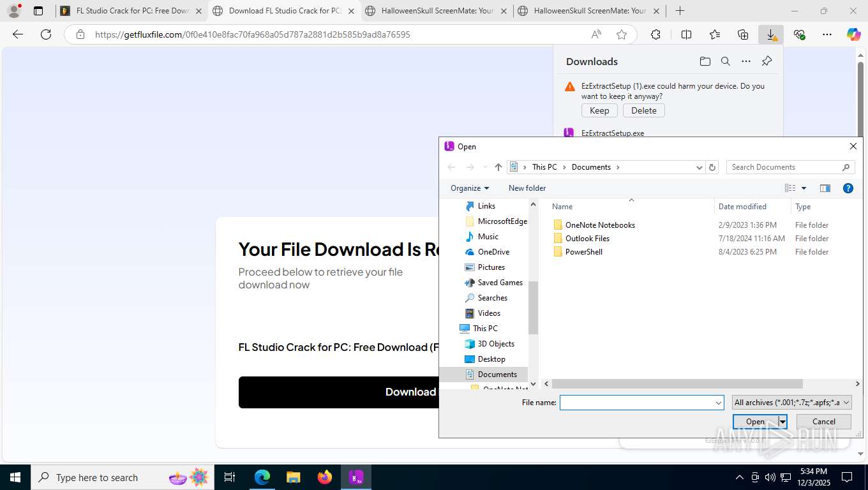
Task: Select 3D Objects in navigation tree
Action: click(496, 344)
